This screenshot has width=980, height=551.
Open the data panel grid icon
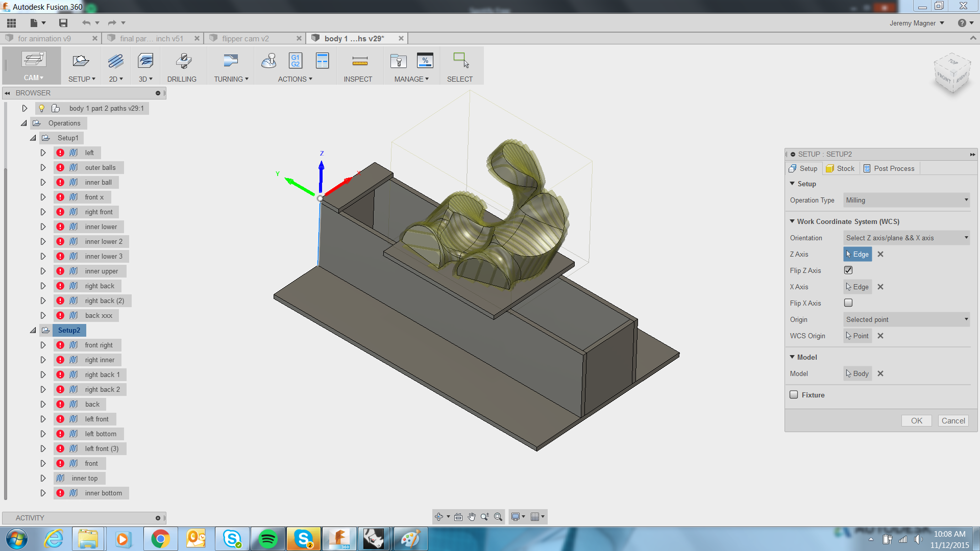click(x=11, y=23)
